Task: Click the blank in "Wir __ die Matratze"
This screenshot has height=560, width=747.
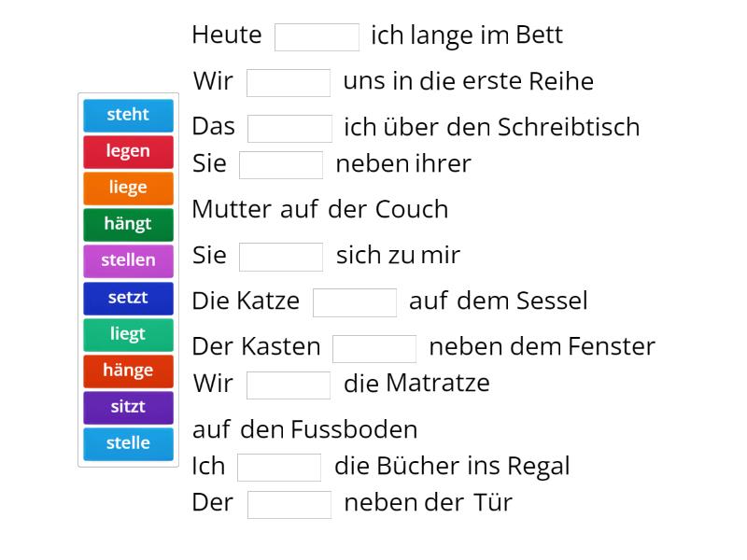Action: 289,384
